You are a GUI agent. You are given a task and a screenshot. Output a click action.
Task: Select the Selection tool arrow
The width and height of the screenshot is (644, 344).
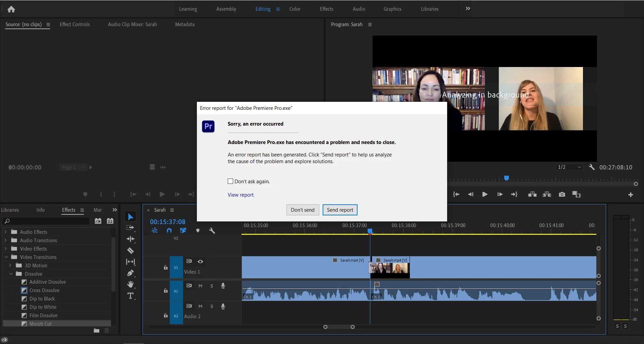130,217
